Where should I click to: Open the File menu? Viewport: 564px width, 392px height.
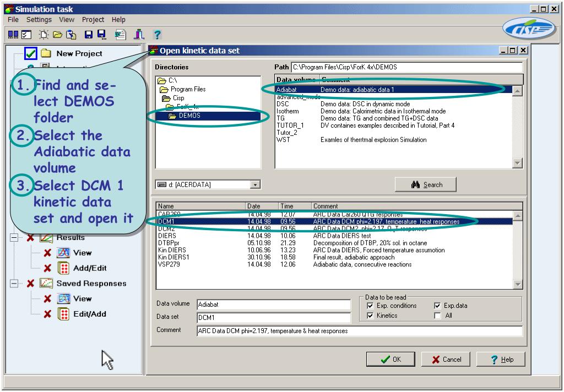point(13,19)
